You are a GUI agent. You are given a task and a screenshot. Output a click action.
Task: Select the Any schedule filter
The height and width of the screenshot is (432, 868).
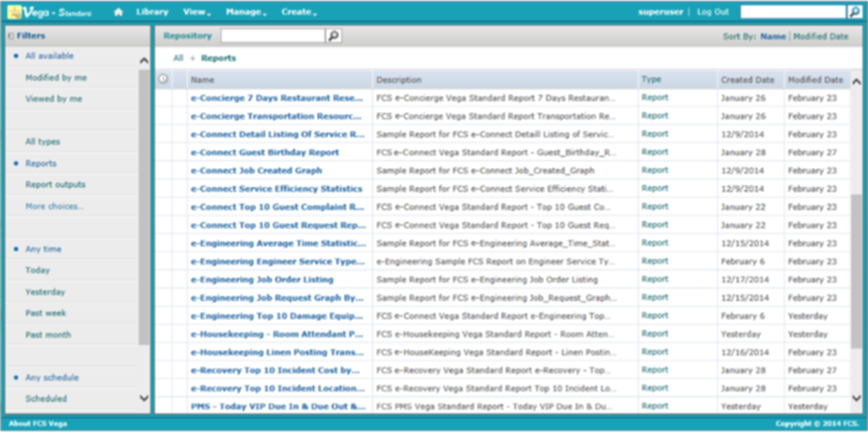click(52, 378)
